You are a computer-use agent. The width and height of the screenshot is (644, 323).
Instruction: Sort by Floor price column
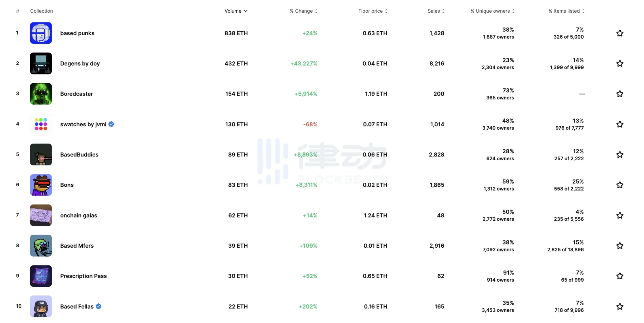click(x=373, y=11)
